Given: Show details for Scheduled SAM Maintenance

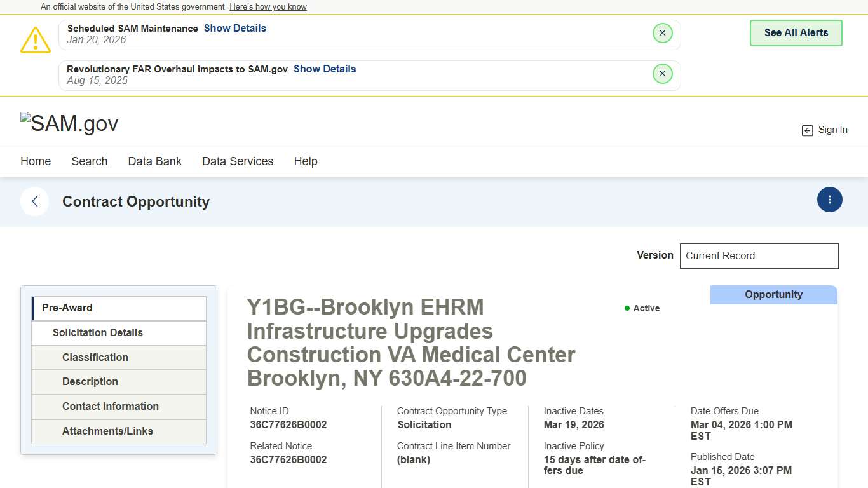Looking at the screenshot, I should (x=234, y=28).
